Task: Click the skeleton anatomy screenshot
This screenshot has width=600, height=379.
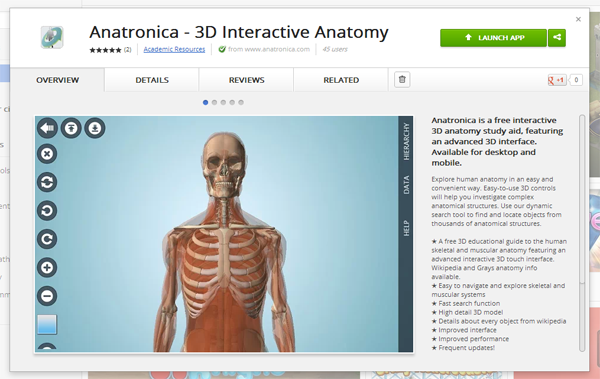Action: coord(224,234)
